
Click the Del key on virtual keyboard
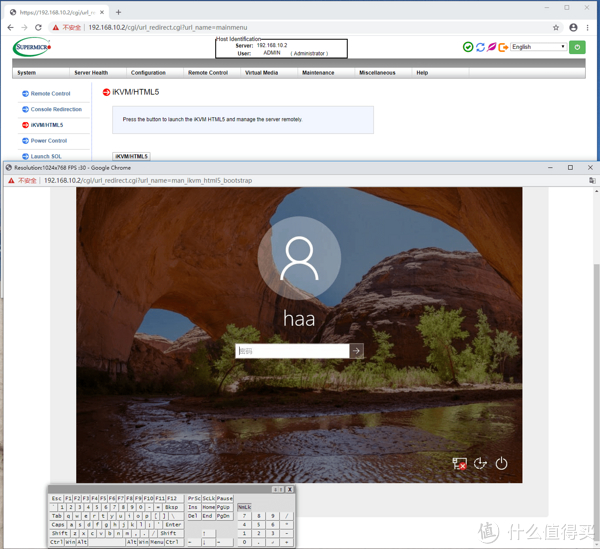(x=194, y=516)
